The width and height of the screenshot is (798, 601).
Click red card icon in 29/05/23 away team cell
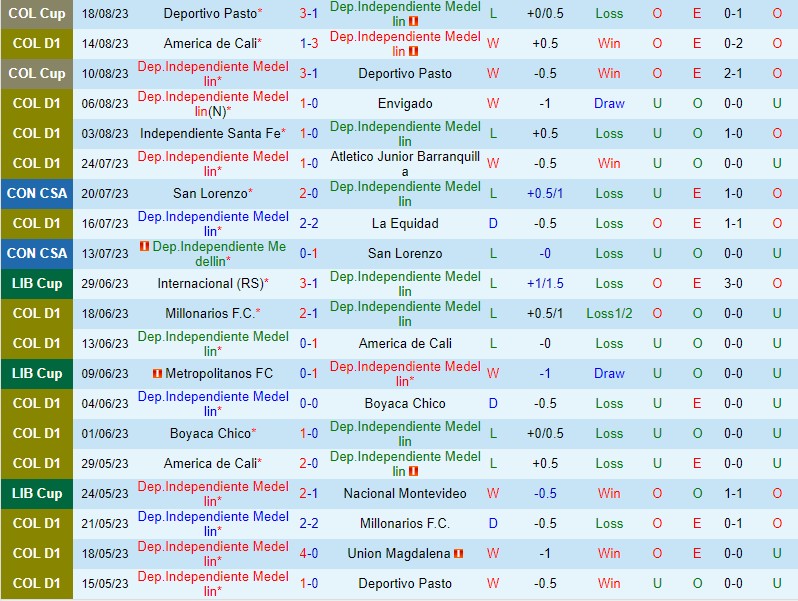pos(413,471)
